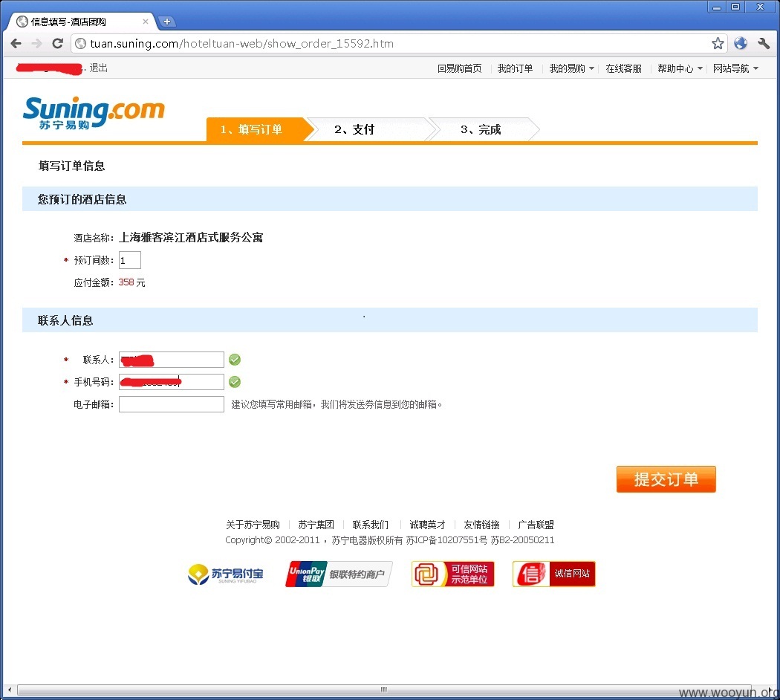Click step 3、完成
This screenshot has height=700, width=780.
tap(483, 130)
